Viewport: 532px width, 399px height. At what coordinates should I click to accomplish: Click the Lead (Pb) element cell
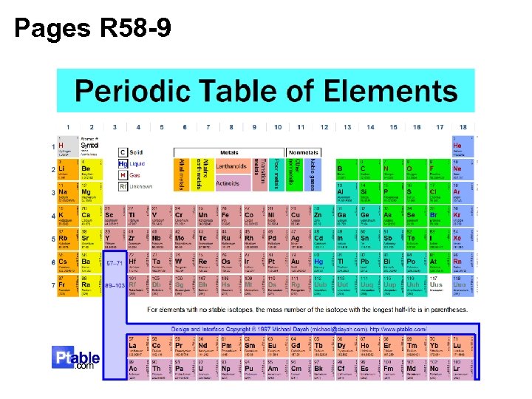click(x=370, y=262)
